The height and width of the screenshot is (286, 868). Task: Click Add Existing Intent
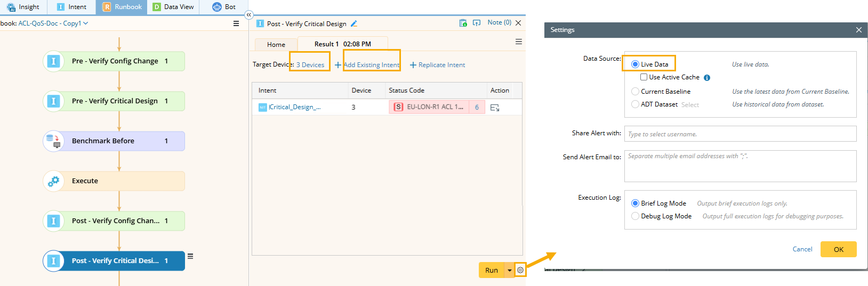[367, 65]
